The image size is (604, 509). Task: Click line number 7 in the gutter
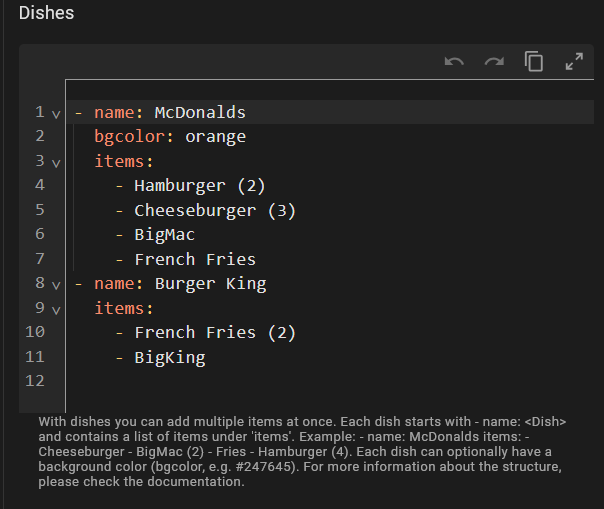coord(40,259)
